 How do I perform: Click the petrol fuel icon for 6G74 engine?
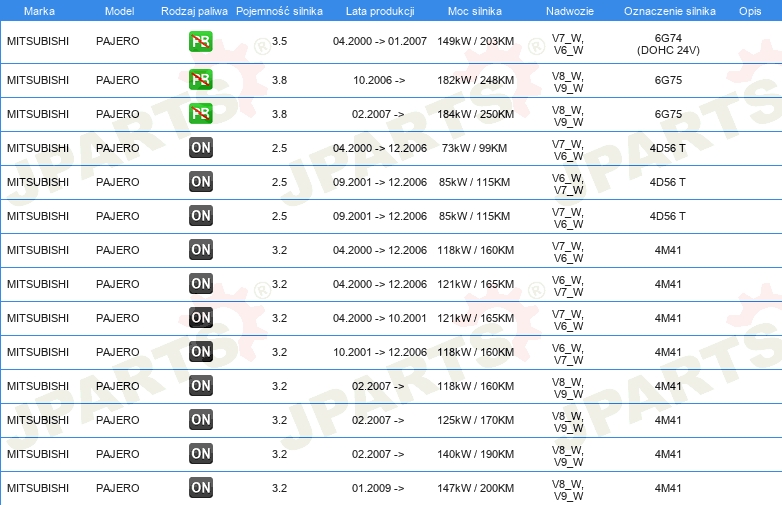click(200, 41)
